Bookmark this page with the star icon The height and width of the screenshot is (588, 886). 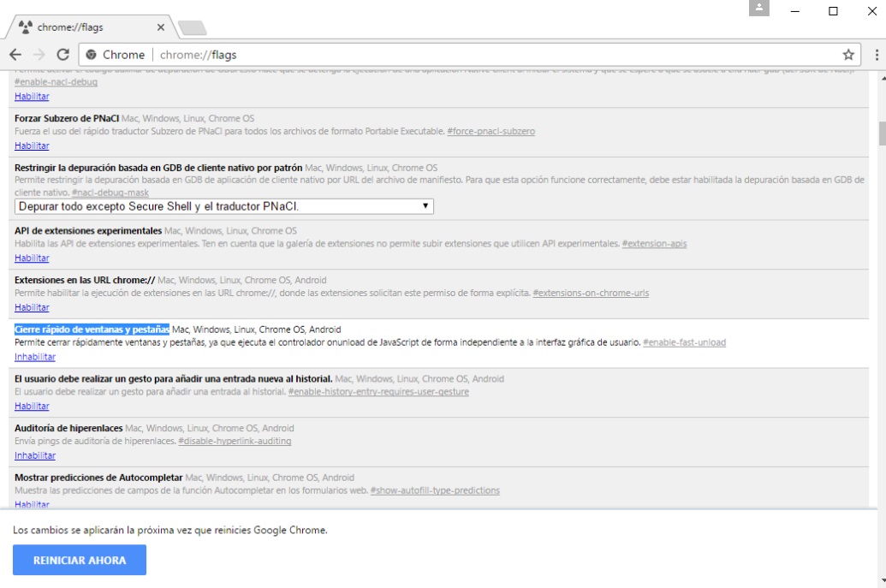pyautogui.click(x=848, y=55)
